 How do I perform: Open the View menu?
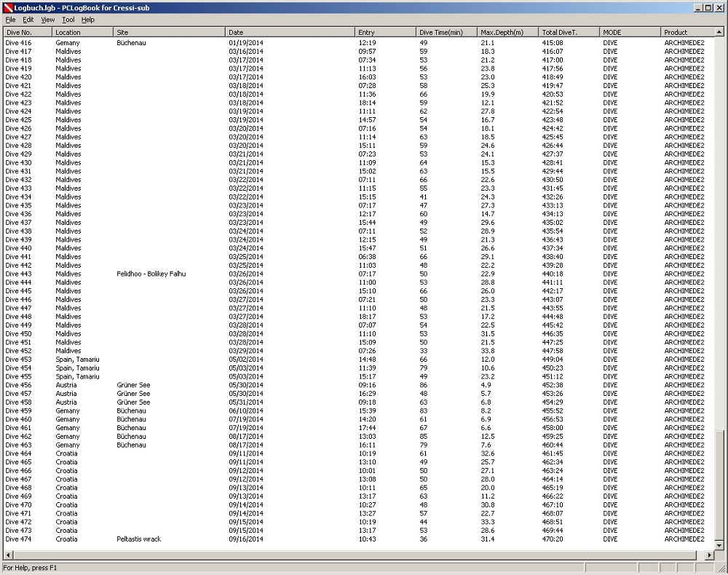[48, 20]
